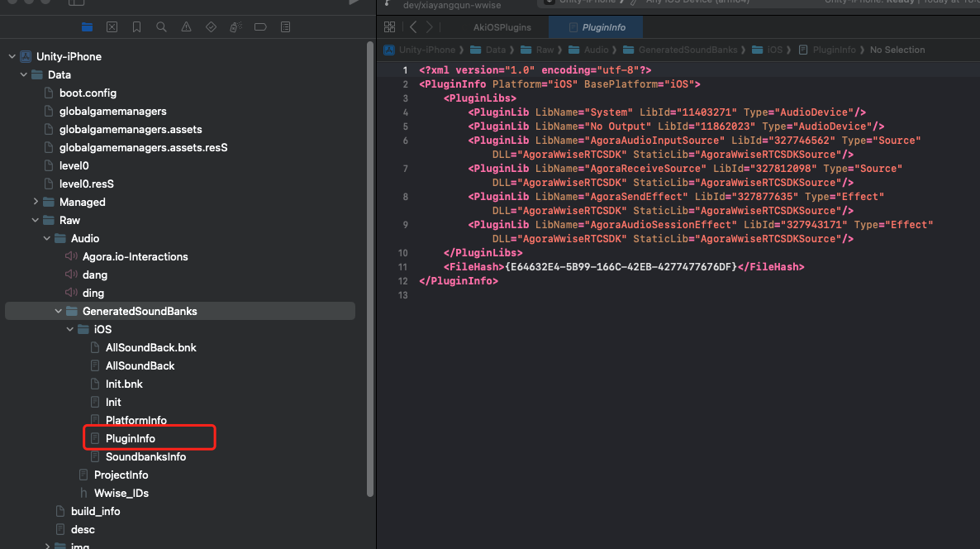The image size is (980, 549).
Task: Toggle the sidebar panel icon in title bar
Action: (x=76, y=2)
